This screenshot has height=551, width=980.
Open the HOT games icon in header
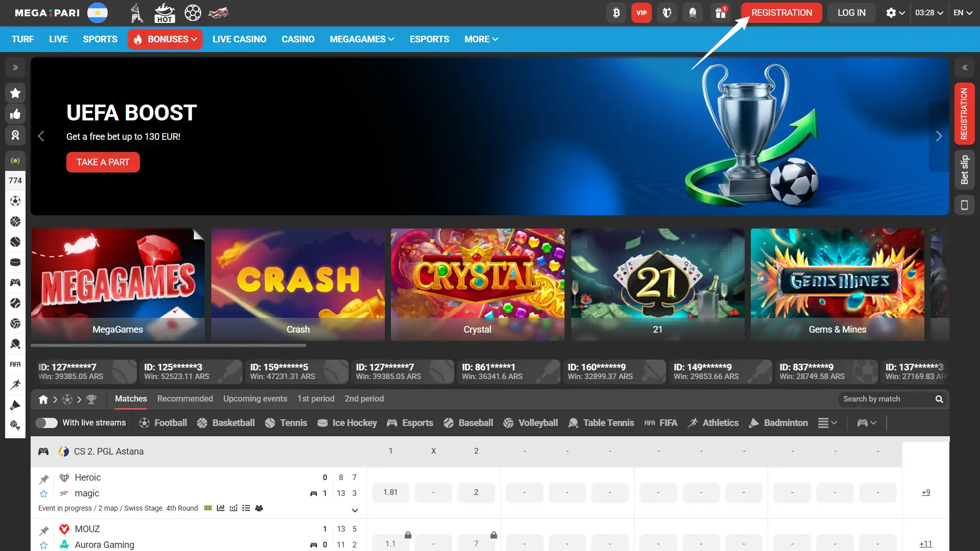click(x=164, y=13)
